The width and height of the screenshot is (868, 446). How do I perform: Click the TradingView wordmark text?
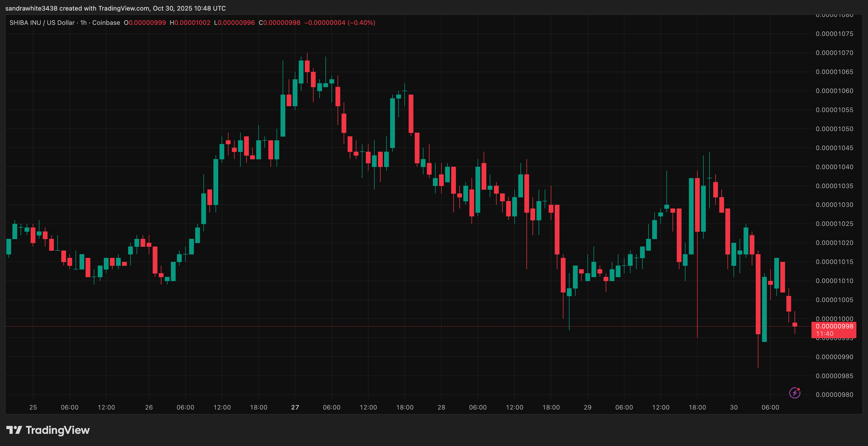[58, 430]
